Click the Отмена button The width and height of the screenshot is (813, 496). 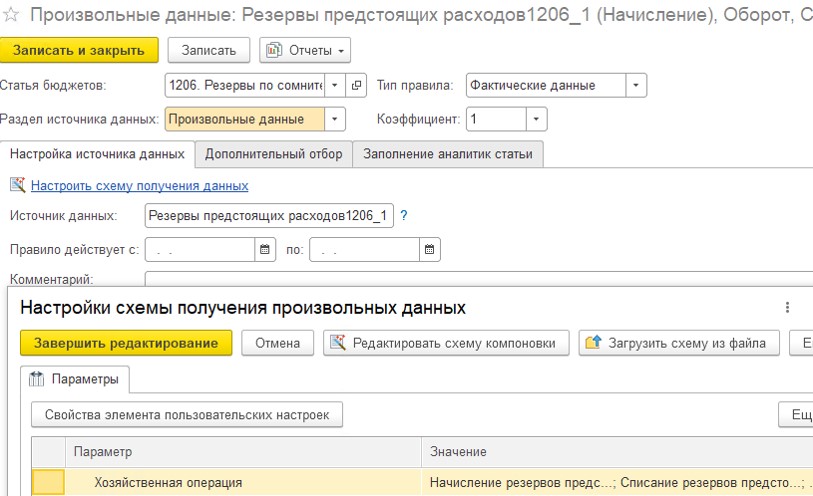click(277, 343)
